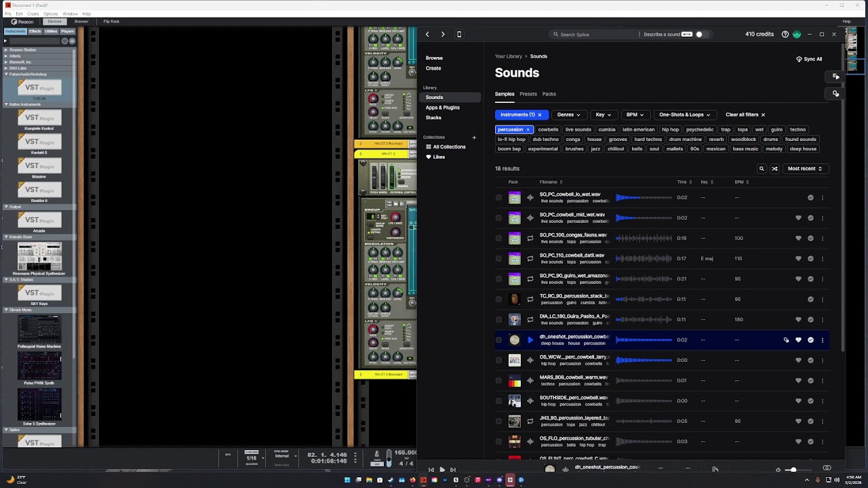This screenshot has height=488, width=868.
Task: Open Apps & Plugins in Splice
Action: 443,108
